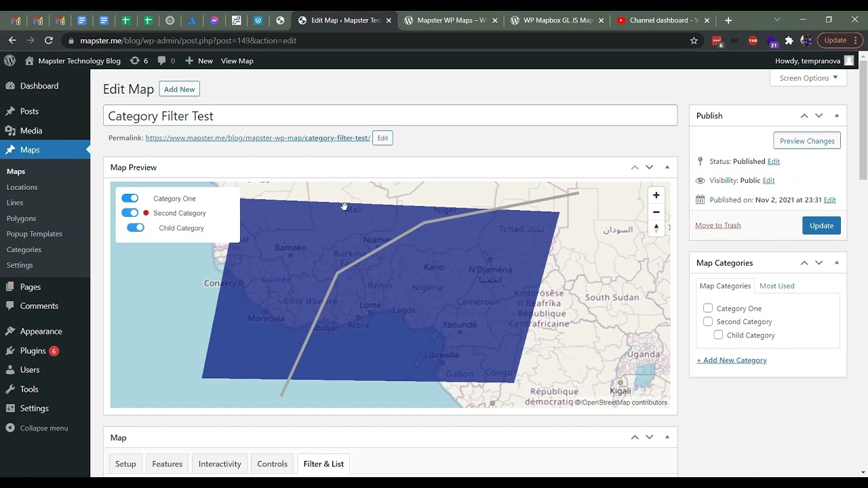Switch to the Features tab
Image resolution: width=868 pixels, height=488 pixels.
167,464
